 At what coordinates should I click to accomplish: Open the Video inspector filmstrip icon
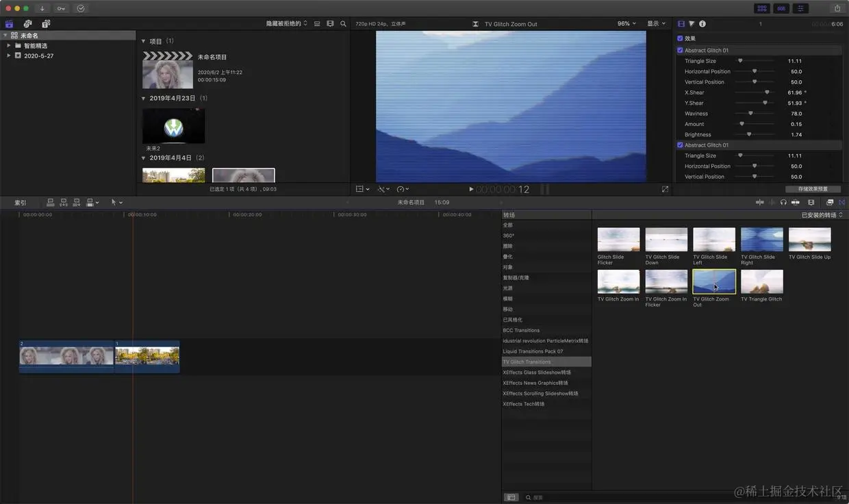point(681,23)
